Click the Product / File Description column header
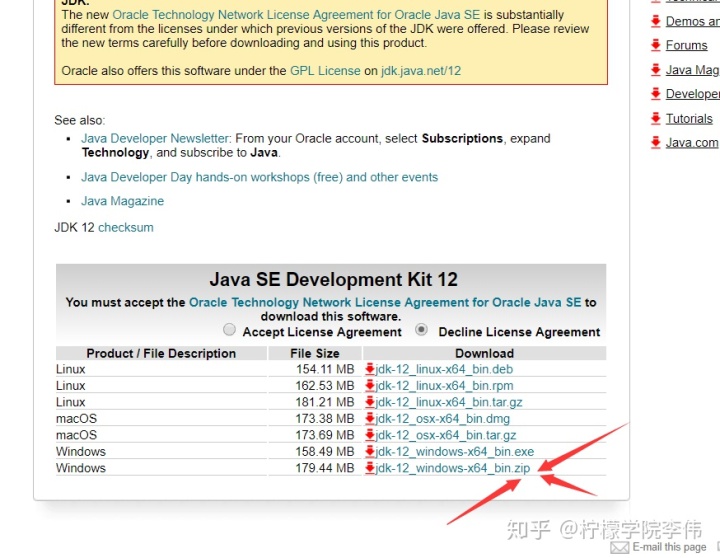The image size is (720, 558). [161, 353]
